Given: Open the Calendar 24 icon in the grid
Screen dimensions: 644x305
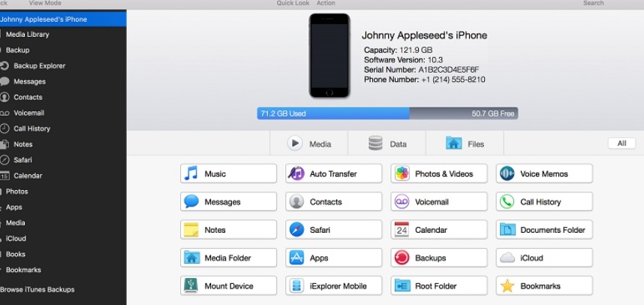Looking at the screenshot, I should coord(402,229).
